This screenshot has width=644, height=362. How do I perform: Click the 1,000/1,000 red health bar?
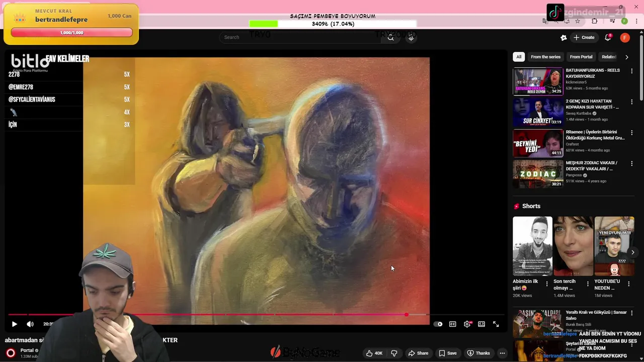point(71,33)
